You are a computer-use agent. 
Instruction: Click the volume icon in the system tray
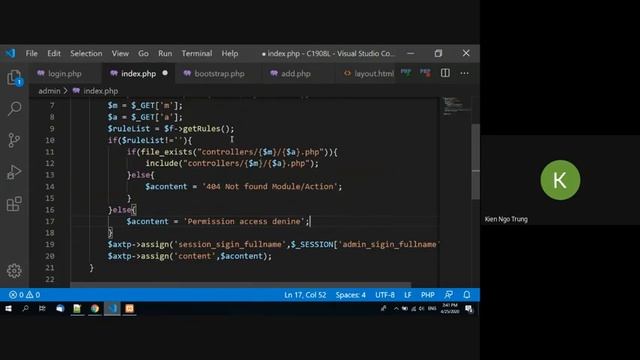tap(422, 309)
